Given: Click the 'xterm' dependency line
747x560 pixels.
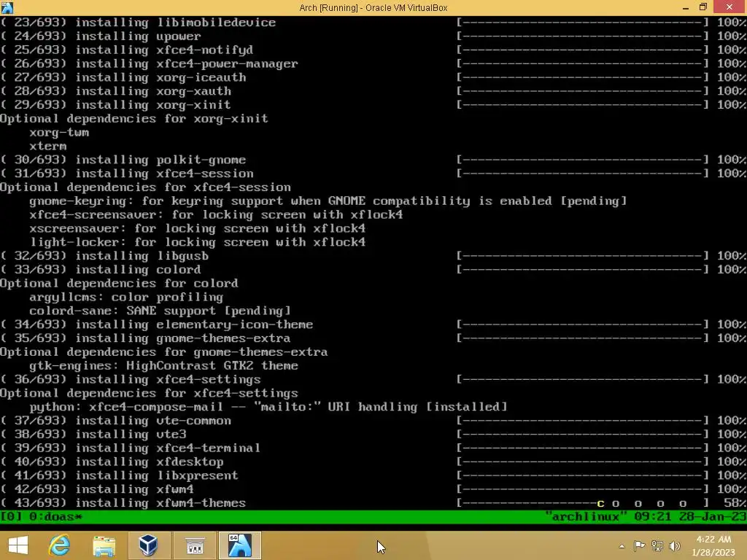Looking at the screenshot, I should pyautogui.click(x=48, y=146).
